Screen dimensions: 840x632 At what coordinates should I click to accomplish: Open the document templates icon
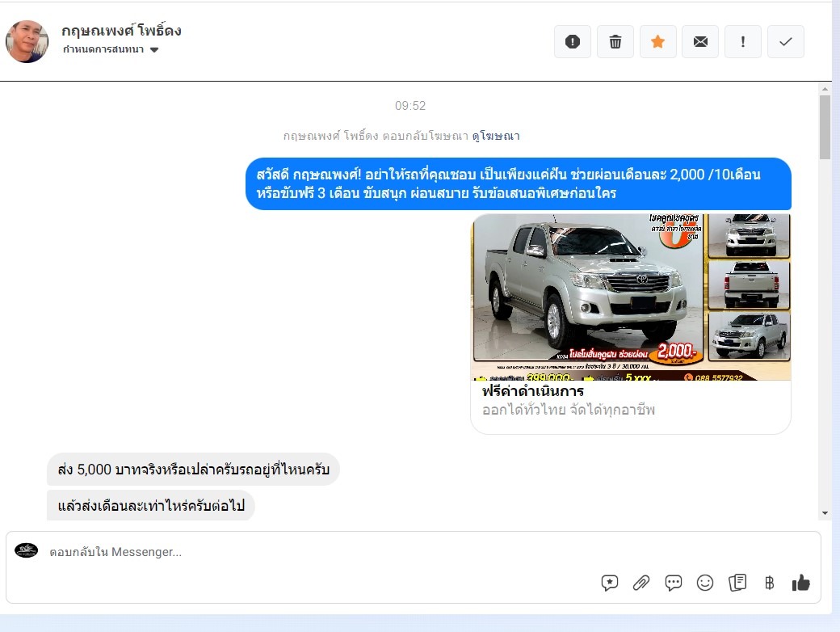click(x=737, y=583)
